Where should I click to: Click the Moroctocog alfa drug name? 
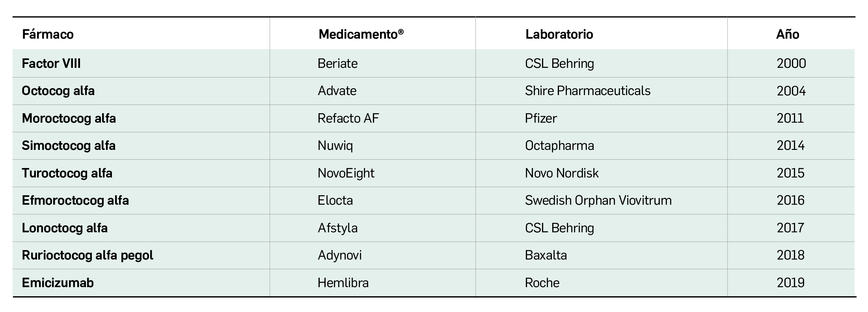click(x=69, y=118)
